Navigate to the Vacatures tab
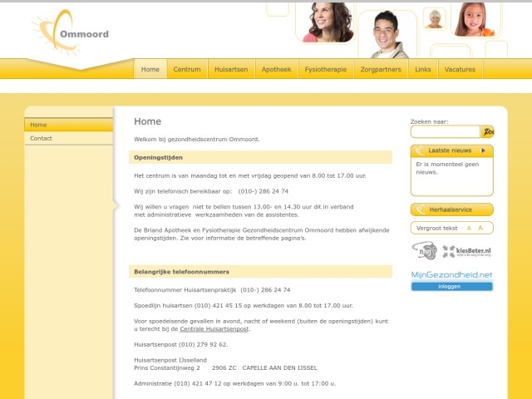 click(x=460, y=70)
